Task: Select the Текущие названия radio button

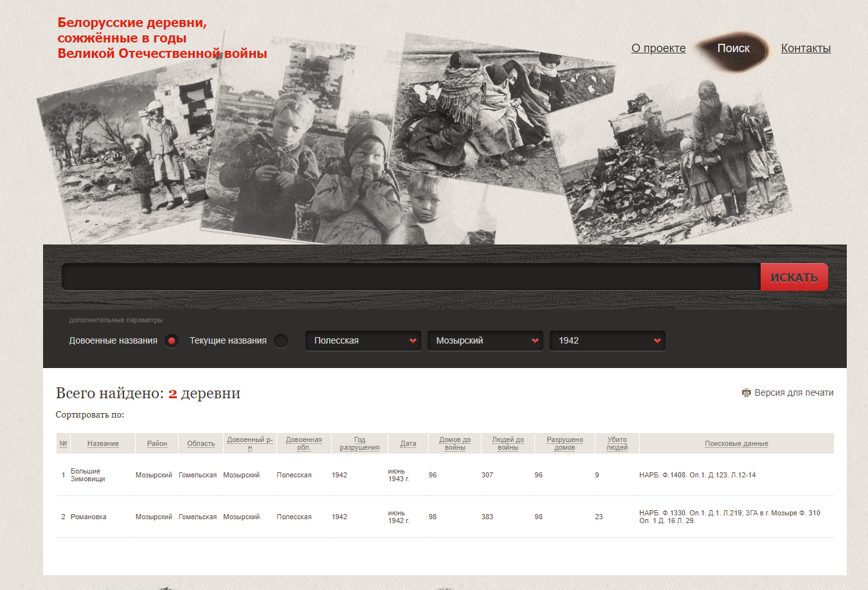Action: [281, 341]
